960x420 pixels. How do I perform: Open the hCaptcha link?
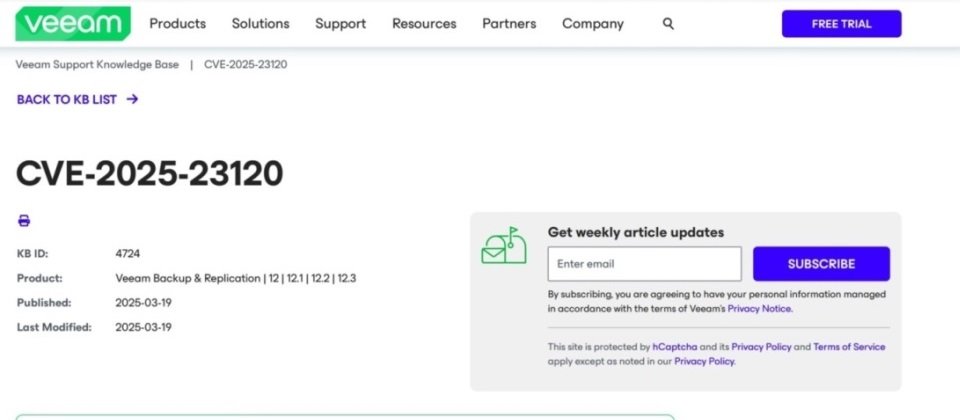coord(675,347)
